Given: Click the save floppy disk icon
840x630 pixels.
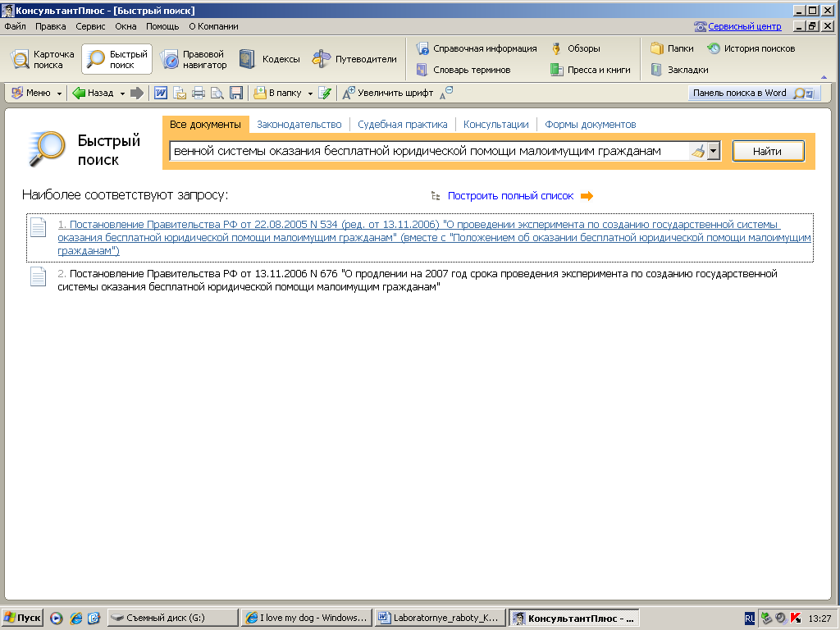Looking at the screenshot, I should (x=236, y=93).
